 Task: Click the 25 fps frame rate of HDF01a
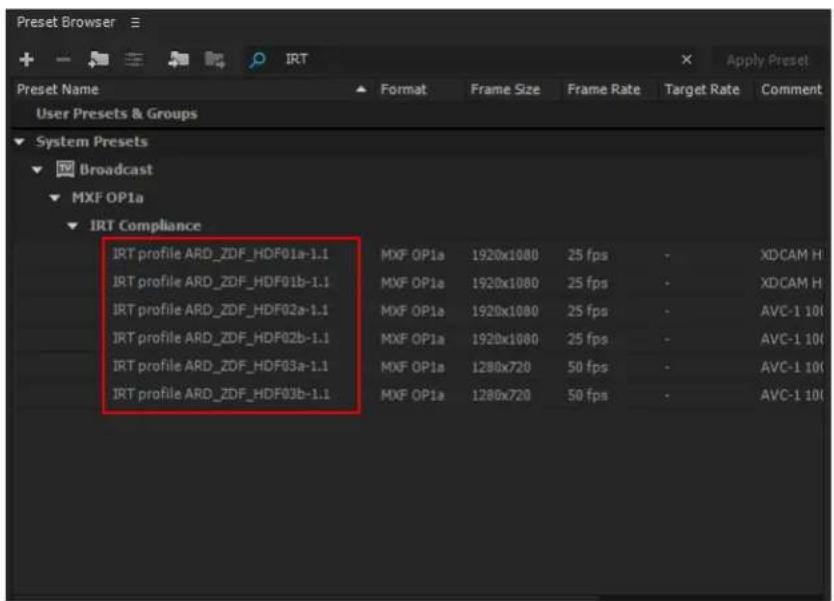tap(587, 255)
